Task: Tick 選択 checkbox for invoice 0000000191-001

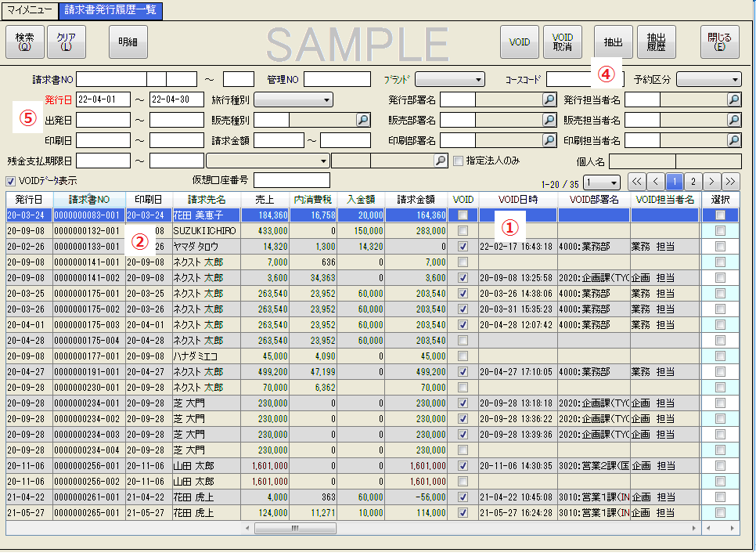Action: pos(720,372)
